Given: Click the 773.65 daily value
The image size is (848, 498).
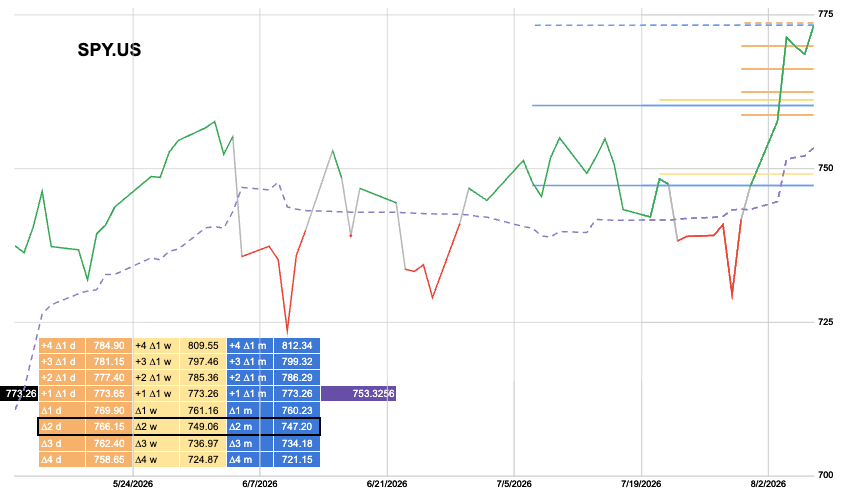Looking at the screenshot, I should tap(109, 394).
